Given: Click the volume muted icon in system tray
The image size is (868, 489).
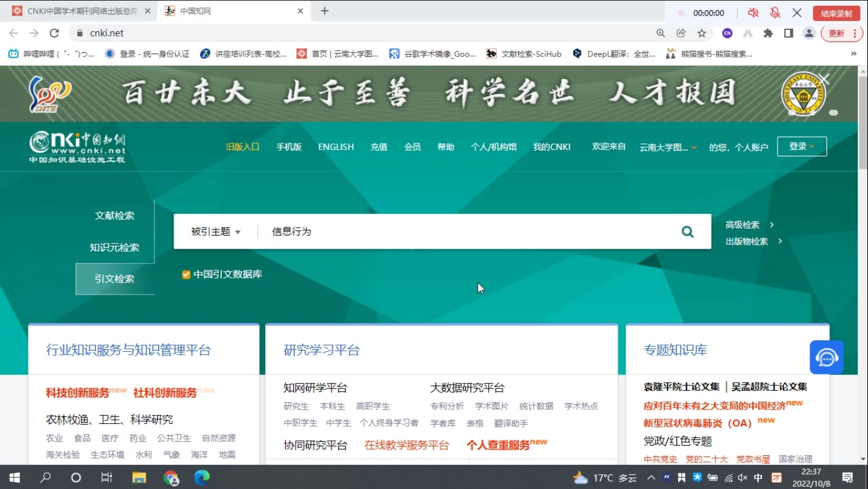Looking at the screenshot, I should [x=743, y=478].
